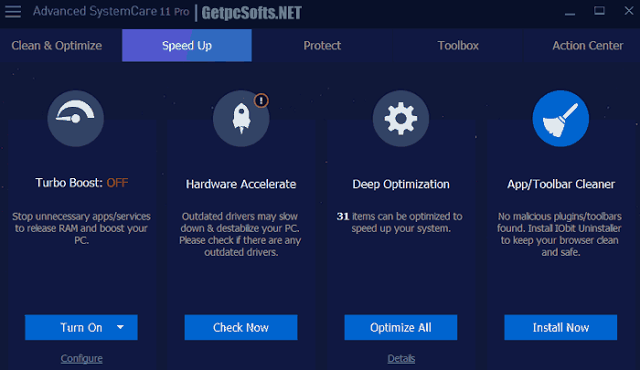Image resolution: width=640 pixels, height=370 pixels.
Task: Click the Deep Optimization gear icon
Action: click(x=401, y=118)
